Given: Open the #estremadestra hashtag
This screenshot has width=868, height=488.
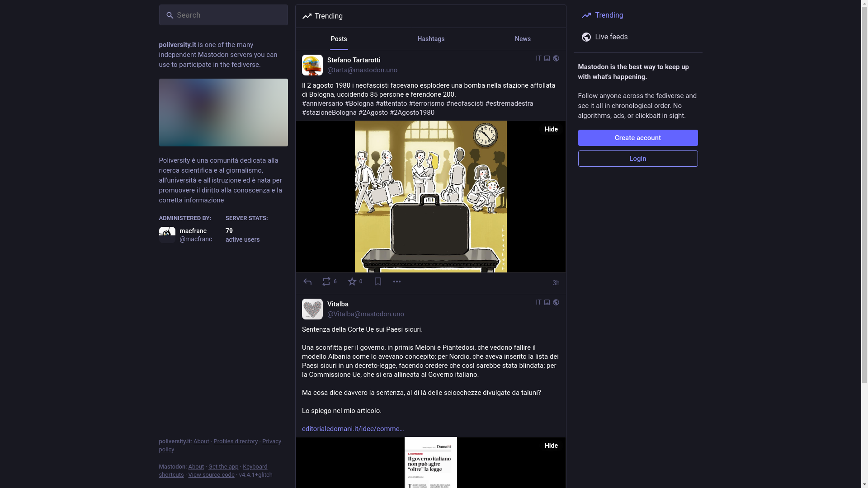Looking at the screenshot, I should 509,103.
